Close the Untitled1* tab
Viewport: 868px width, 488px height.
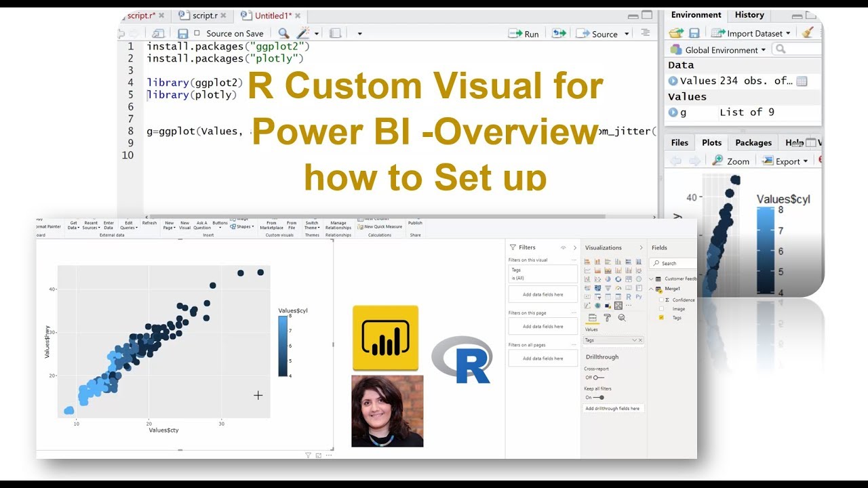pyautogui.click(x=298, y=15)
